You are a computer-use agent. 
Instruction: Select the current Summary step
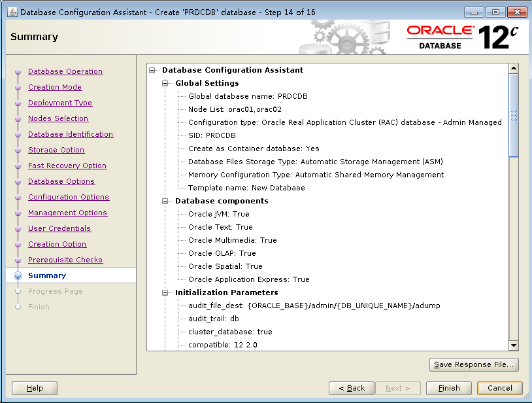pos(47,275)
